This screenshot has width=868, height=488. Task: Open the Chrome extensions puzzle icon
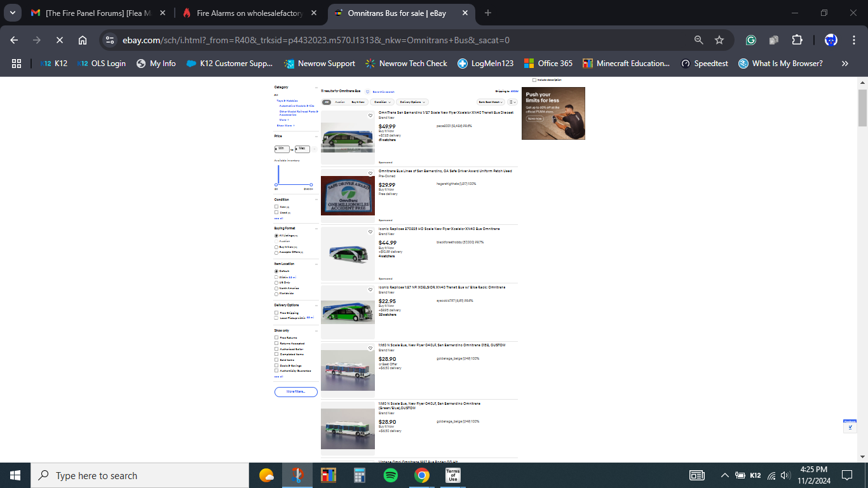click(x=797, y=40)
